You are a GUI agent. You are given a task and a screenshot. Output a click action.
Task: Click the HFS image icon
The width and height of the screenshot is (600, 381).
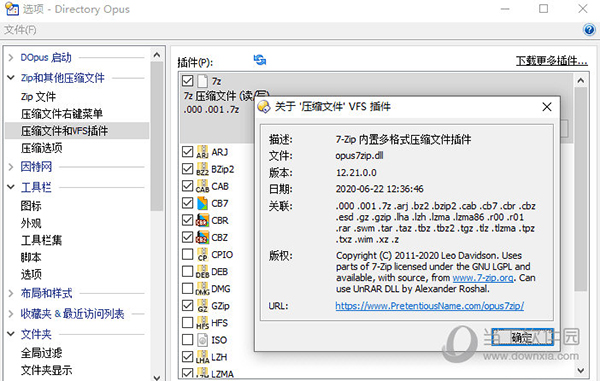pos(202,323)
